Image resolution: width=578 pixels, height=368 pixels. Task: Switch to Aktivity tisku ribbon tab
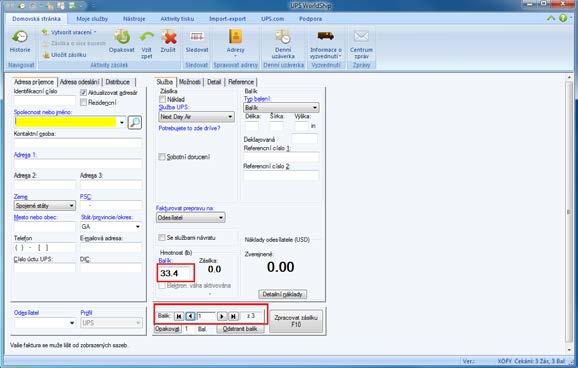177,18
